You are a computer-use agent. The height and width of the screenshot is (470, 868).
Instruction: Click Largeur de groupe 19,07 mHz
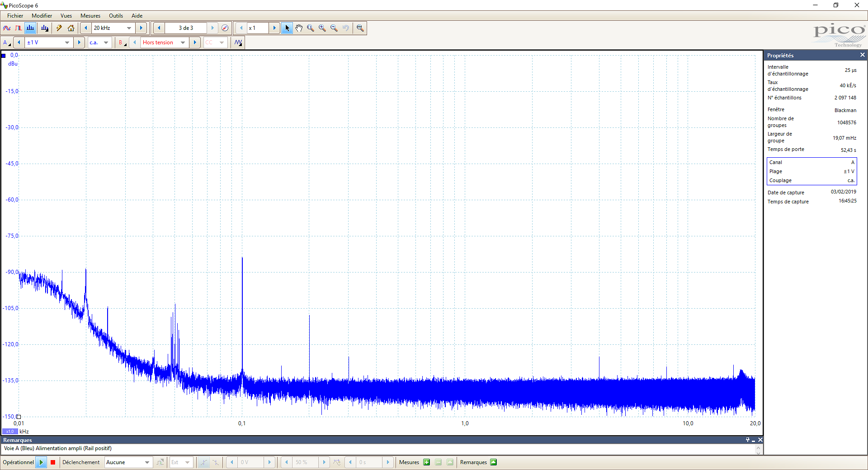click(x=844, y=138)
